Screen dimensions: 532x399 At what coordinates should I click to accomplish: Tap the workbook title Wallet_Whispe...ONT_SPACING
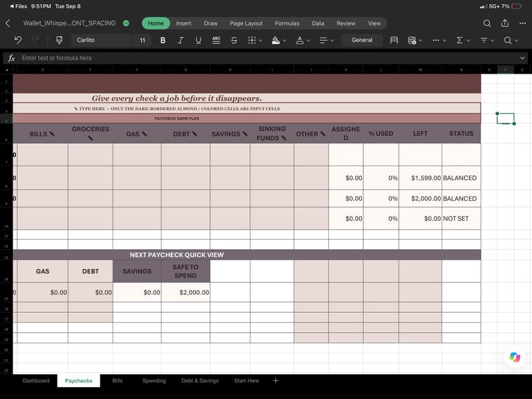(69, 23)
